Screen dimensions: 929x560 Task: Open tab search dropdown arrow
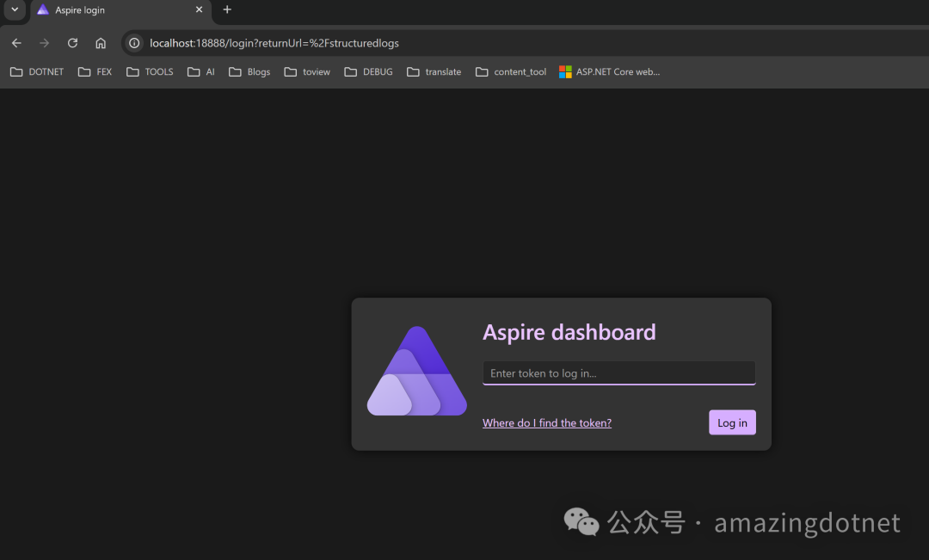[x=15, y=9]
